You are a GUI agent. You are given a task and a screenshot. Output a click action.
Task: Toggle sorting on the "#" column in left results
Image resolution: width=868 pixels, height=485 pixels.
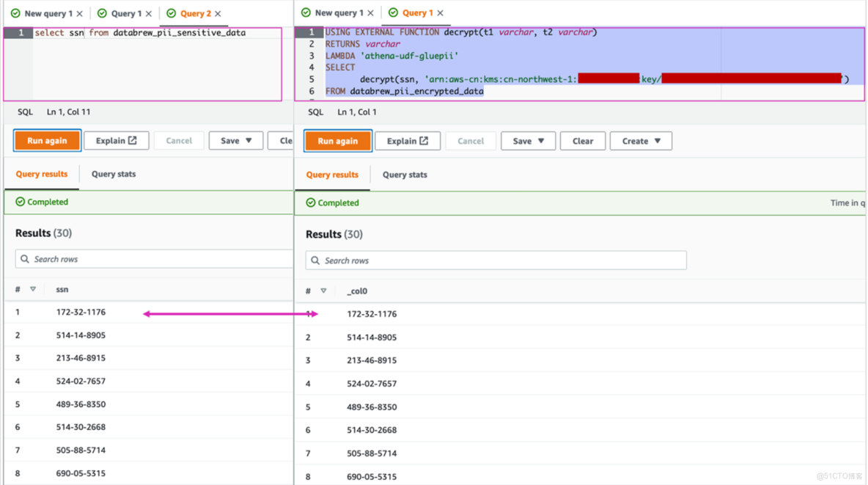point(30,289)
